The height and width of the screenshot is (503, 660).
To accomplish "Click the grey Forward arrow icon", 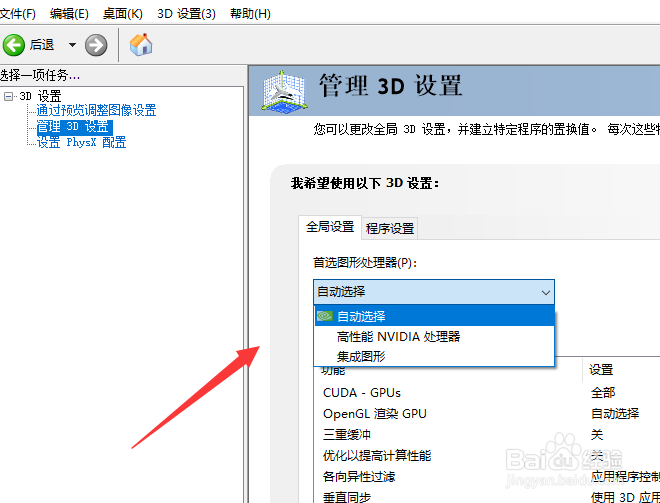I will 96,45.
